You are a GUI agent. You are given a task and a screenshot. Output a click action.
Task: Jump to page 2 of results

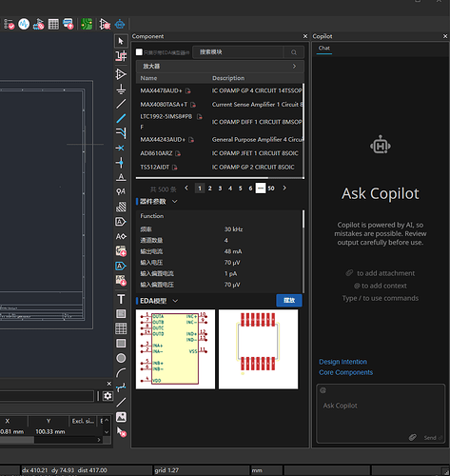[x=209, y=188]
